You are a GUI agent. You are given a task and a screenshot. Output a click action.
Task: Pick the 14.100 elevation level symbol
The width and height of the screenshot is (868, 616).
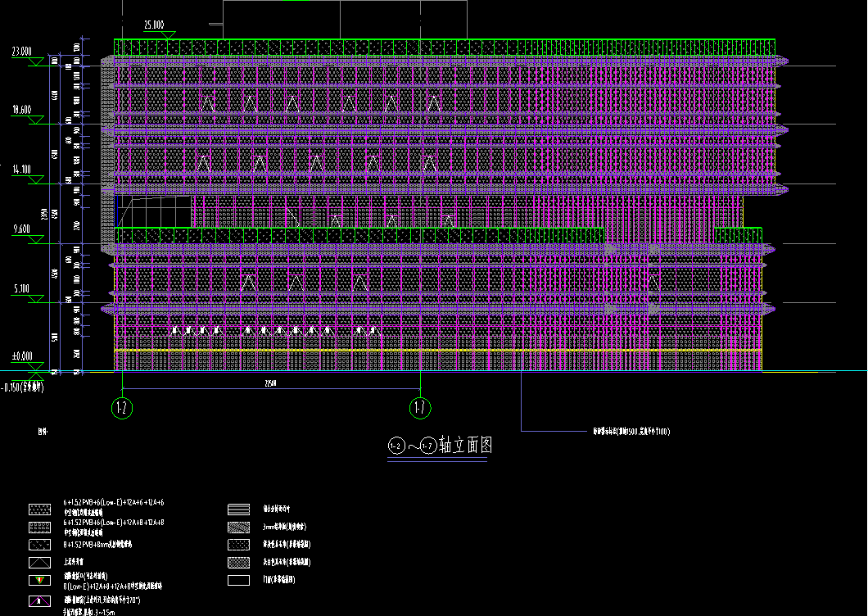pyautogui.click(x=36, y=179)
